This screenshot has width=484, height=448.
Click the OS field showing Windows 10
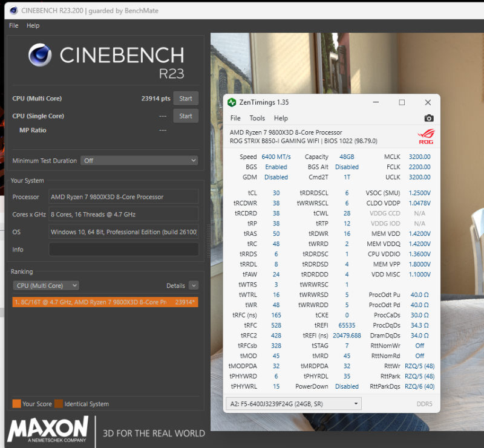(123, 232)
